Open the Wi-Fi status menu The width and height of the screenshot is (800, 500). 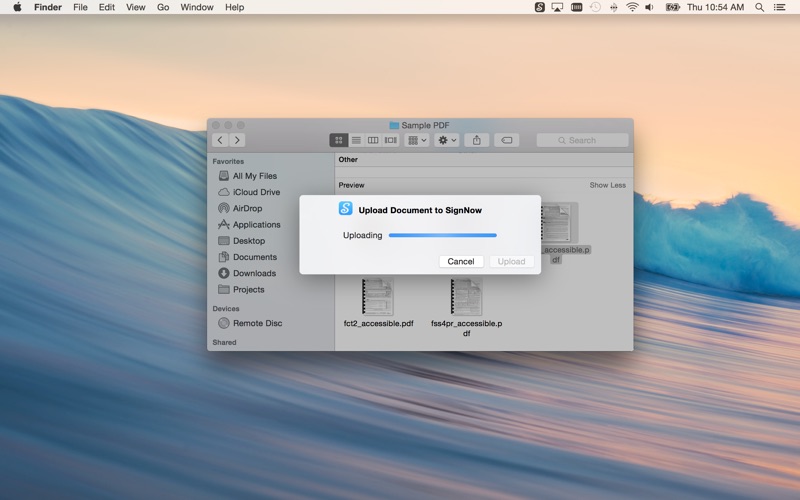[632, 7]
